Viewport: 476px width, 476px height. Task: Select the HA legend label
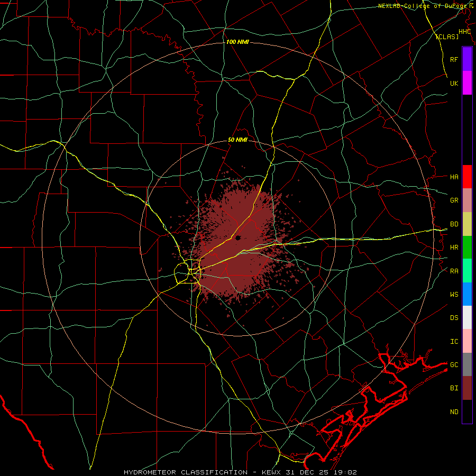point(454,177)
